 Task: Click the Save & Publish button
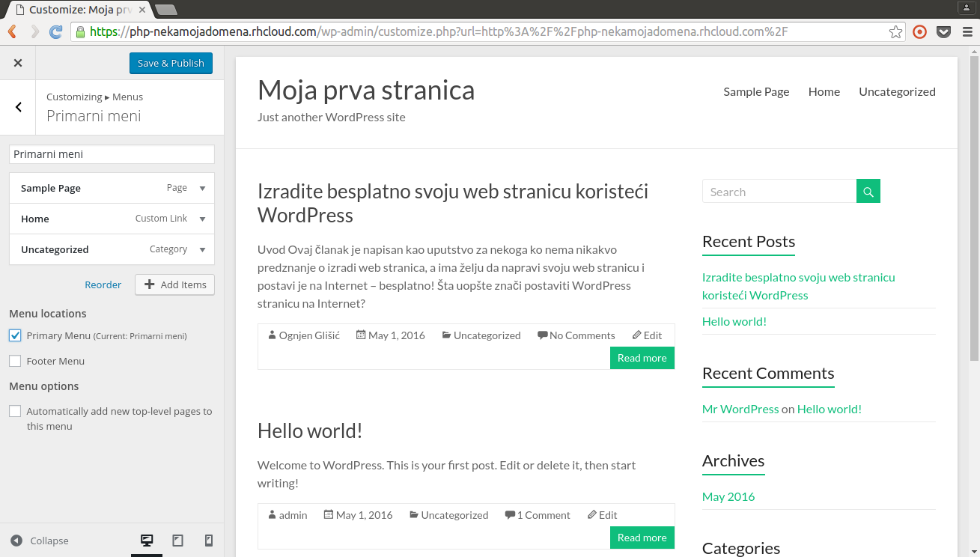click(171, 63)
